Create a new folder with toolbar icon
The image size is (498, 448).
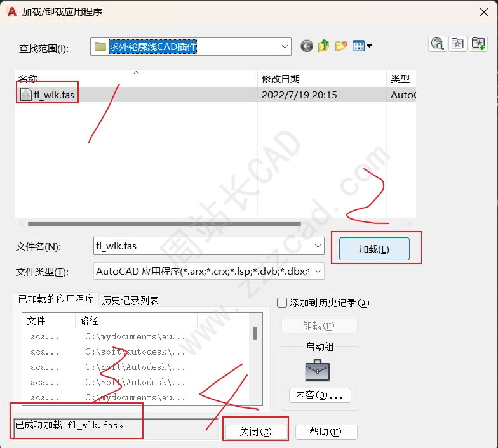pyautogui.click(x=341, y=46)
